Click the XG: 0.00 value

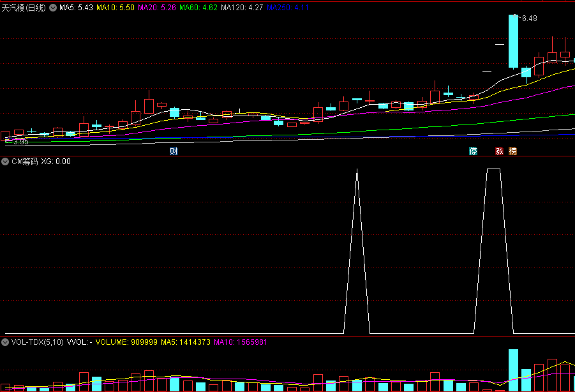[56, 162]
